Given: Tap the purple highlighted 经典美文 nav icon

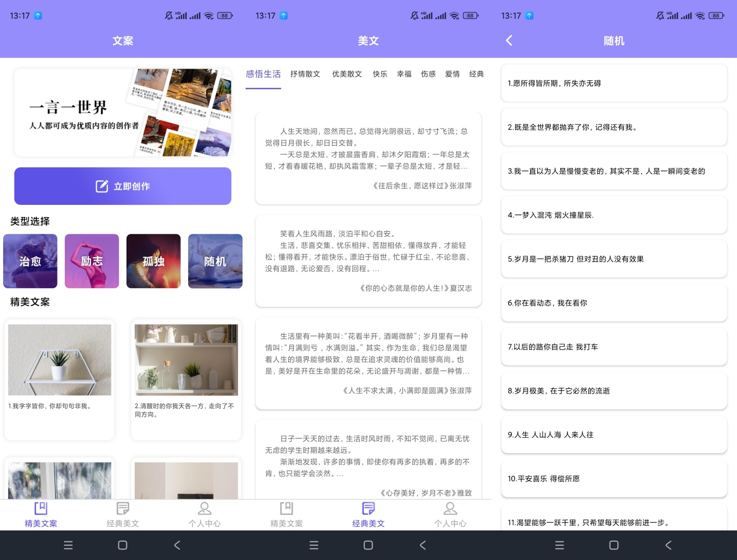Looking at the screenshot, I should click(368, 509).
